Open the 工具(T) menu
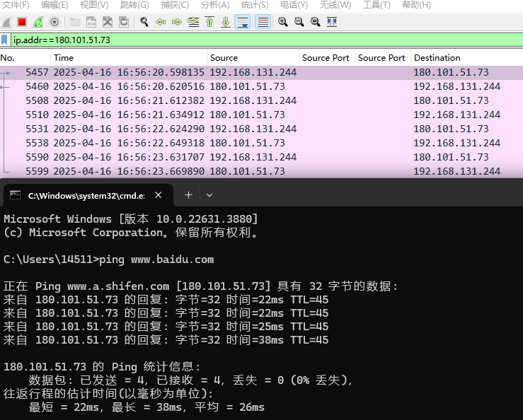The height and width of the screenshot is (420, 523). [377, 5]
